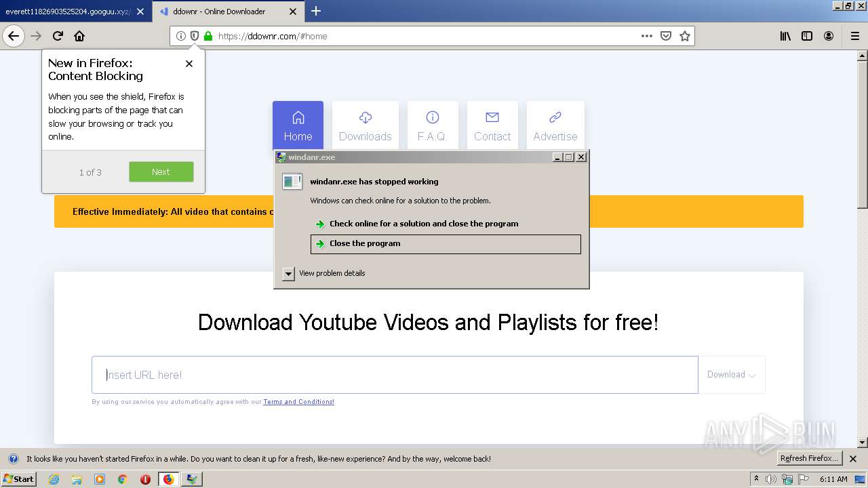Open media player taskbar icon
The height and width of the screenshot is (488, 868).
tap(100, 479)
